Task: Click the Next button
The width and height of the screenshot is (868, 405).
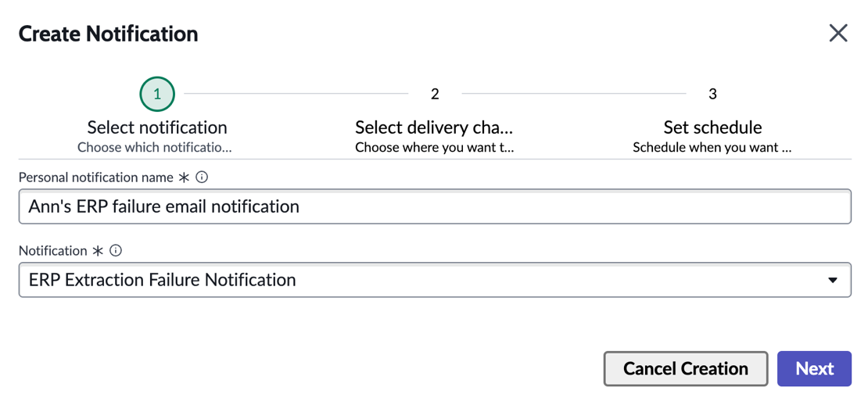Action: tap(814, 368)
